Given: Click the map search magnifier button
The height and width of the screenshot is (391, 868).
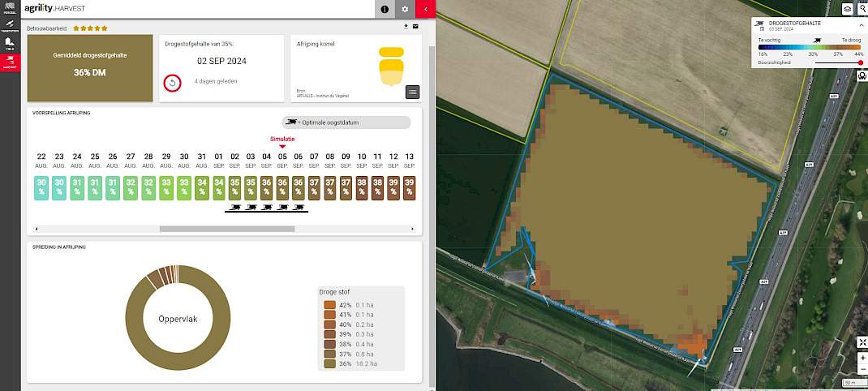Looking at the screenshot, I should click(x=862, y=9).
